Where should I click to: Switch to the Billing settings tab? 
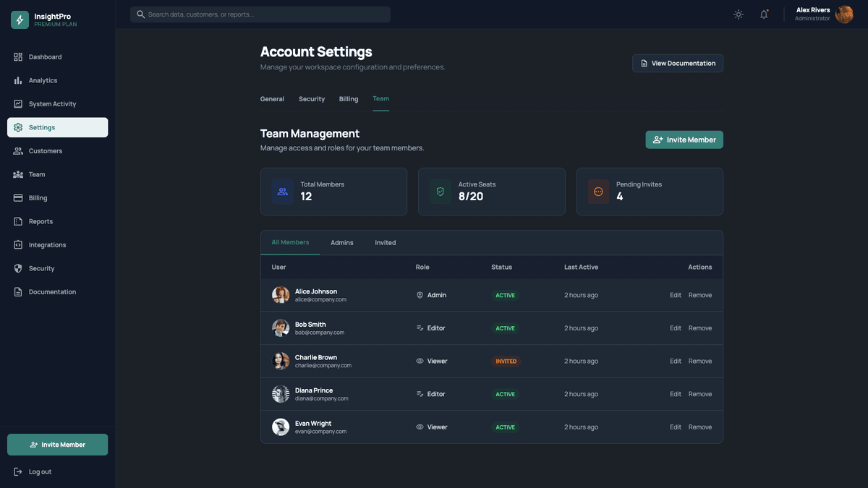(349, 99)
